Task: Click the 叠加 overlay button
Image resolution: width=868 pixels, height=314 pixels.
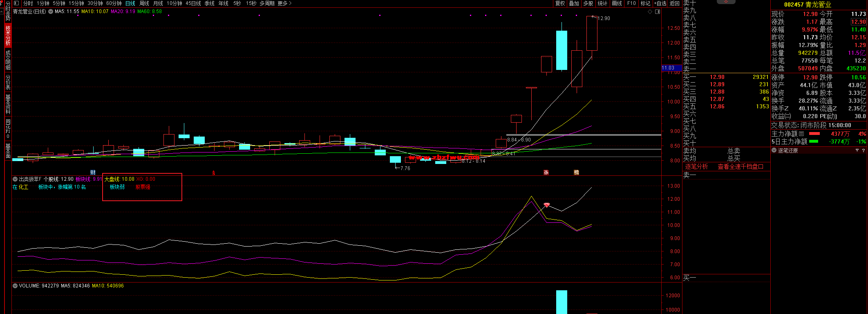Action: pyautogui.click(x=574, y=3)
